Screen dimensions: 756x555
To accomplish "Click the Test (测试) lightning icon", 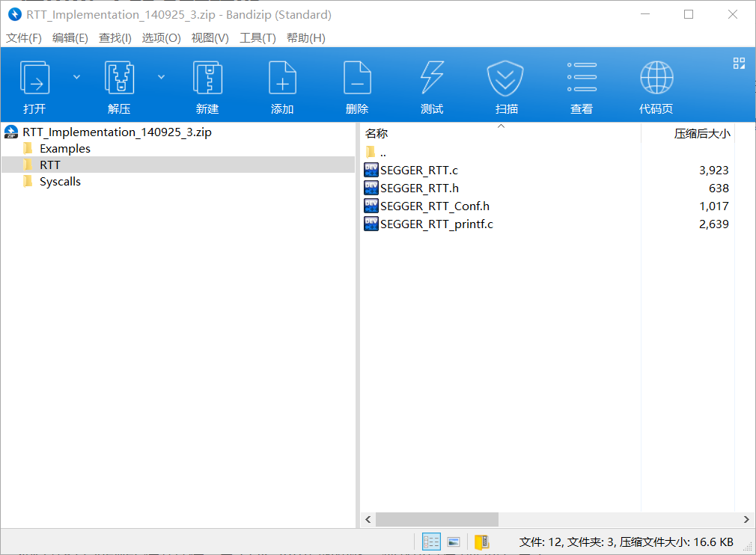I will click(x=432, y=78).
